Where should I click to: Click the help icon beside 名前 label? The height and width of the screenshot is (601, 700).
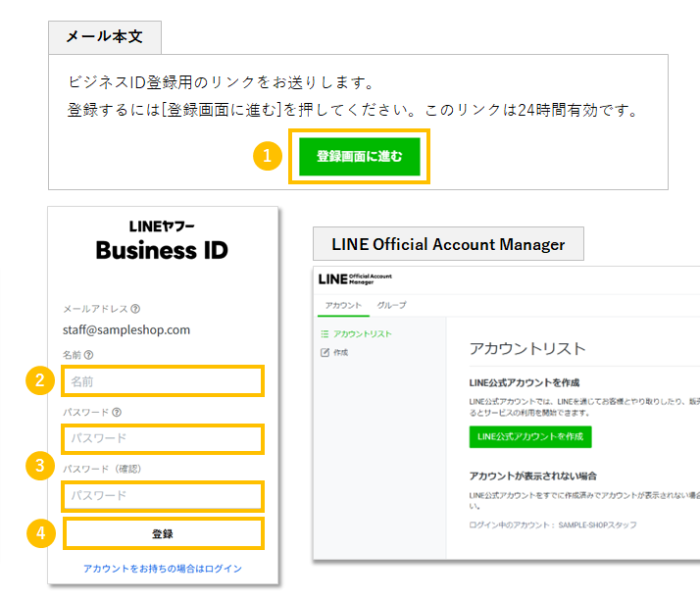click(89, 355)
